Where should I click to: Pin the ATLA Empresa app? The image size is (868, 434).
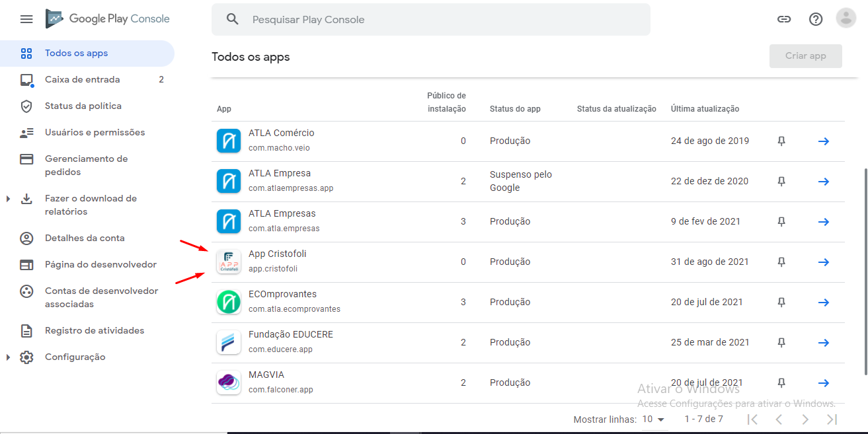coord(781,181)
